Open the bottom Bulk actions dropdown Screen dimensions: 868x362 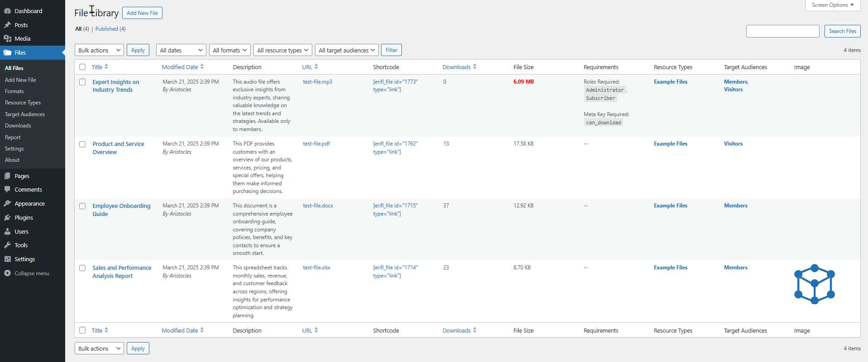click(99, 348)
